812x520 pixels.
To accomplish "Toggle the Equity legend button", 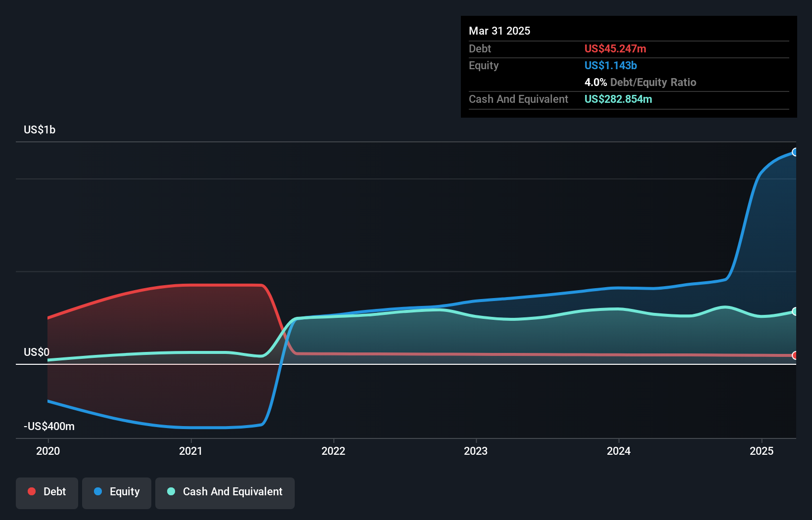I will click(x=117, y=493).
